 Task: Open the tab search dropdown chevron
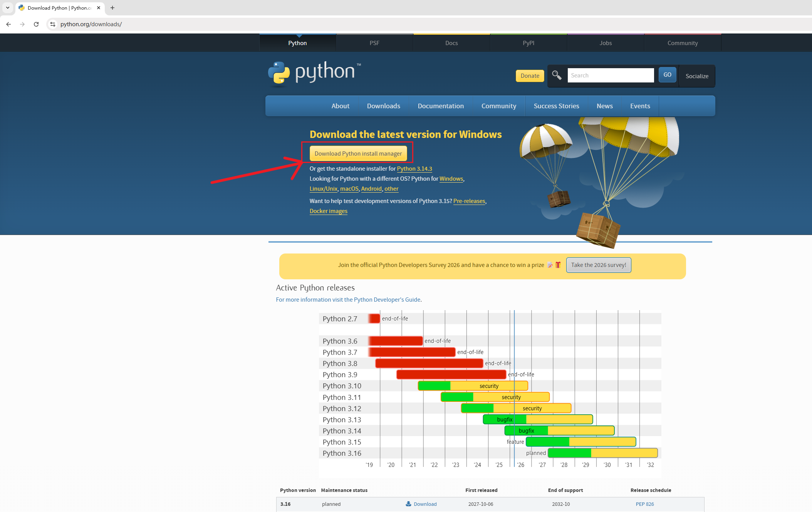coord(8,8)
